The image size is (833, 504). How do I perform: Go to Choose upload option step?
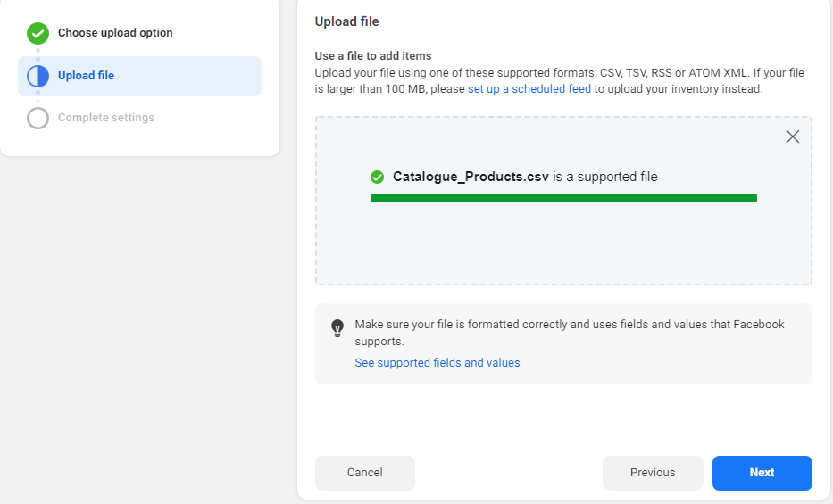point(115,33)
